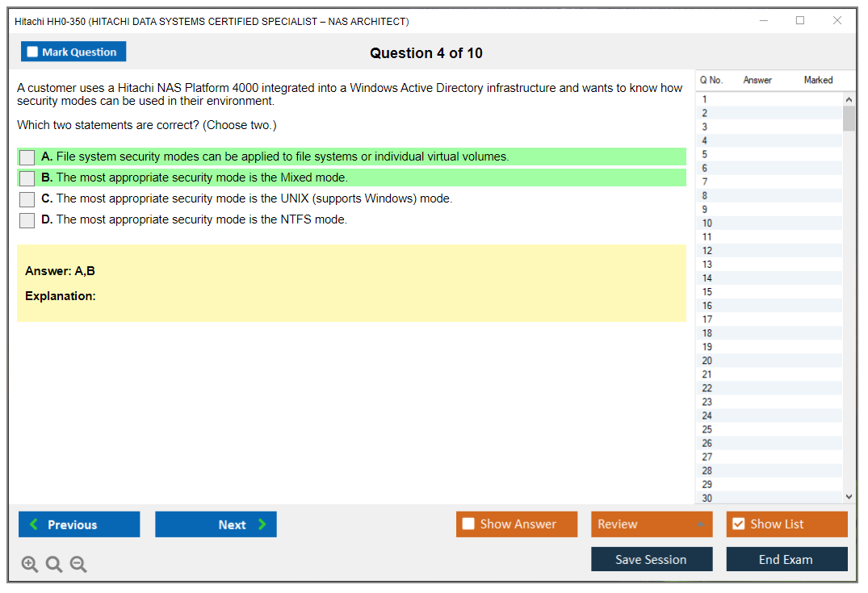This screenshot has width=868, height=593.
Task: Select question 10 in the list
Action: pos(707,223)
